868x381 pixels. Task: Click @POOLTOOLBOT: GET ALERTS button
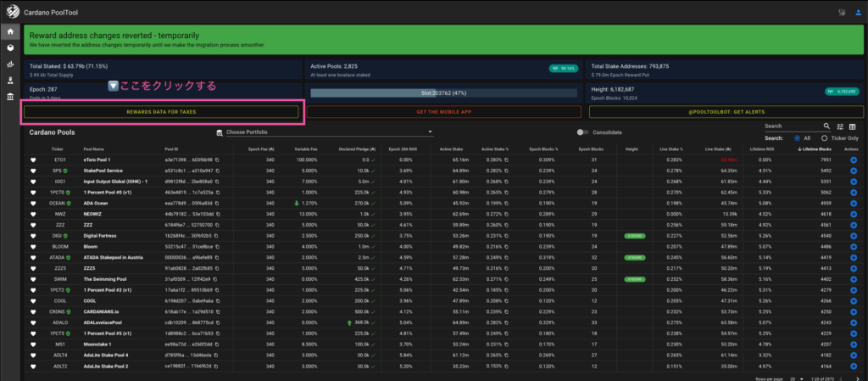[726, 112]
